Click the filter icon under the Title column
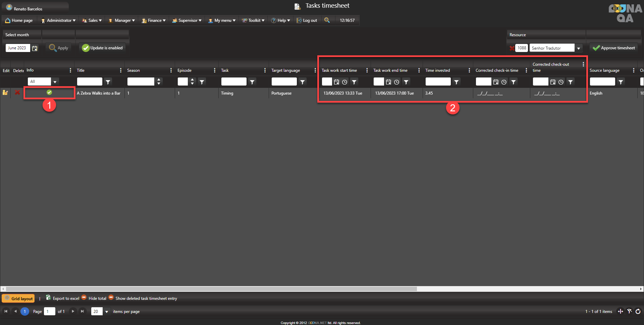The width and height of the screenshot is (644, 325). (x=108, y=82)
